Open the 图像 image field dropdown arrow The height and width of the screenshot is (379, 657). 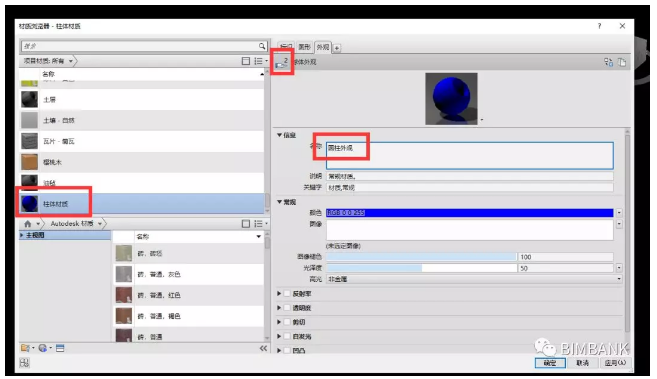pos(619,224)
